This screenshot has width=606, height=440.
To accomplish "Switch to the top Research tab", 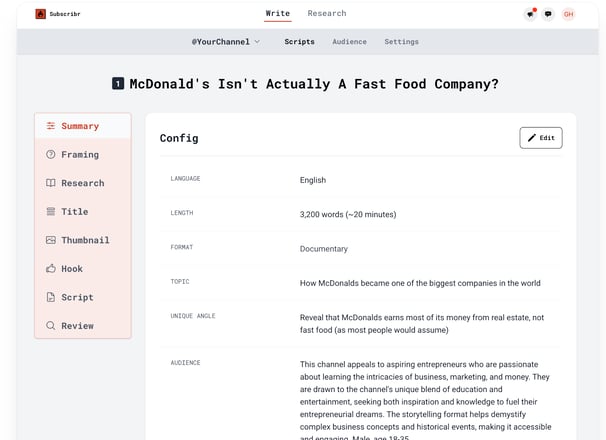I will [x=327, y=14].
